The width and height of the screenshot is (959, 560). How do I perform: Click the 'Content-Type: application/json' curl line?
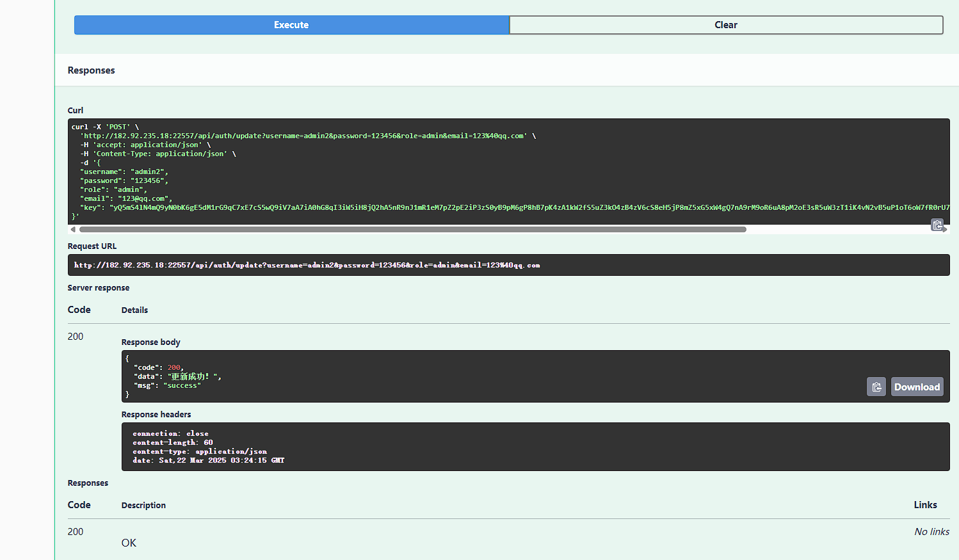click(x=158, y=154)
